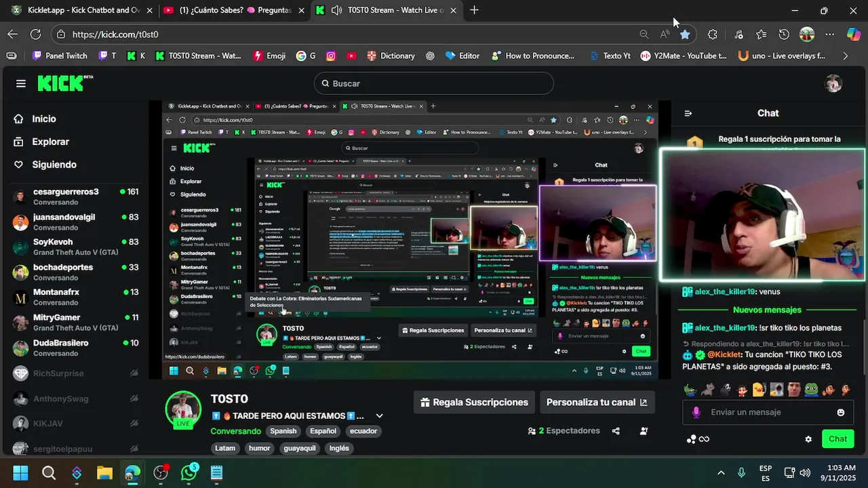Click the taskbar microphone tray icon

[741, 472]
